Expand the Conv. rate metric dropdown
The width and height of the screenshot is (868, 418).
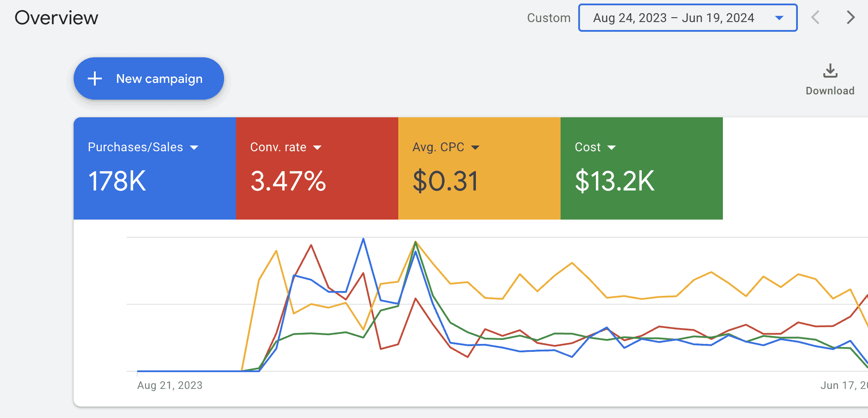click(317, 148)
